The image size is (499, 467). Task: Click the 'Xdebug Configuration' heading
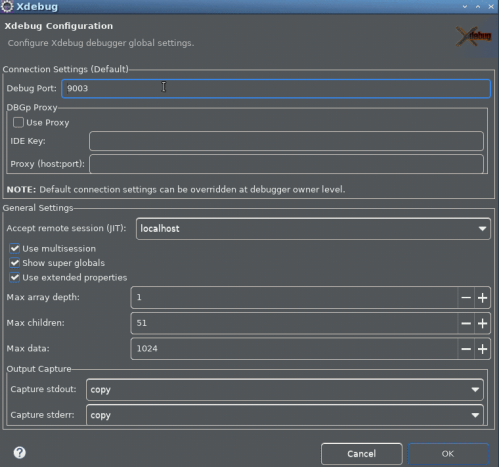coord(59,26)
